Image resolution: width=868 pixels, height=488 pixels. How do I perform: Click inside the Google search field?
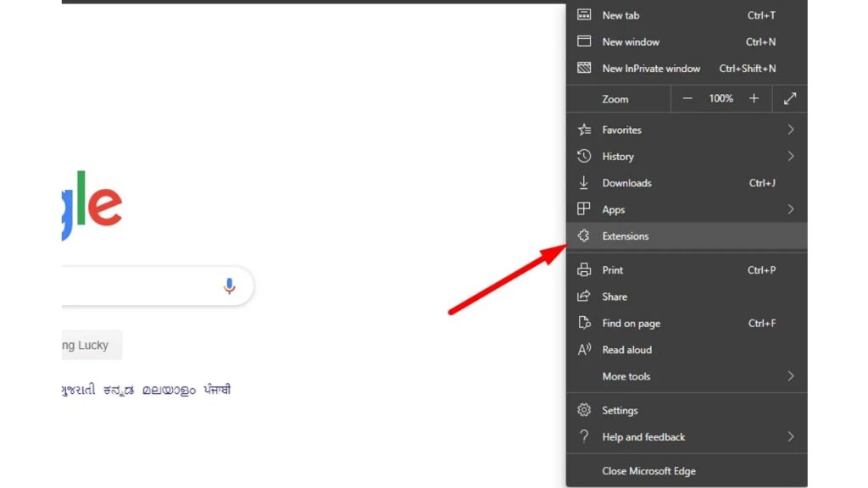pos(127,286)
